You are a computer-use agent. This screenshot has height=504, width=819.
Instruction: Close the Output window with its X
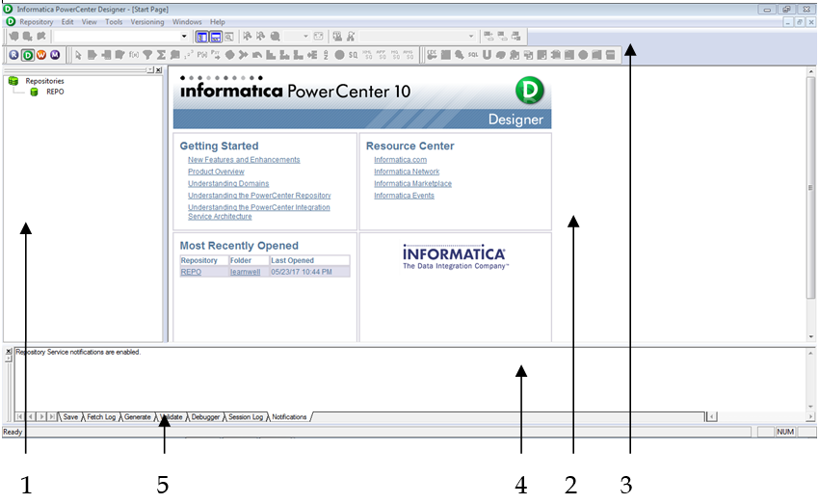point(9,352)
